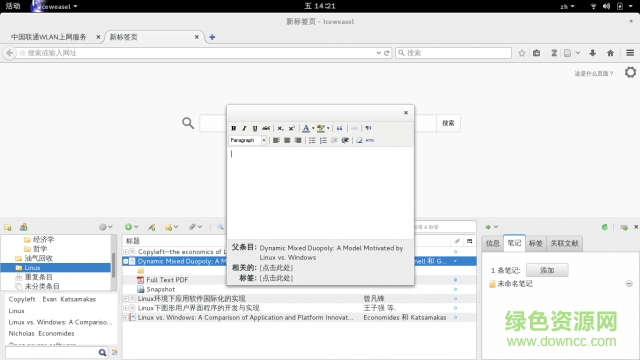The width and height of the screenshot is (640, 360).
Task: Toggle italic in the note editor
Action: coord(244,128)
